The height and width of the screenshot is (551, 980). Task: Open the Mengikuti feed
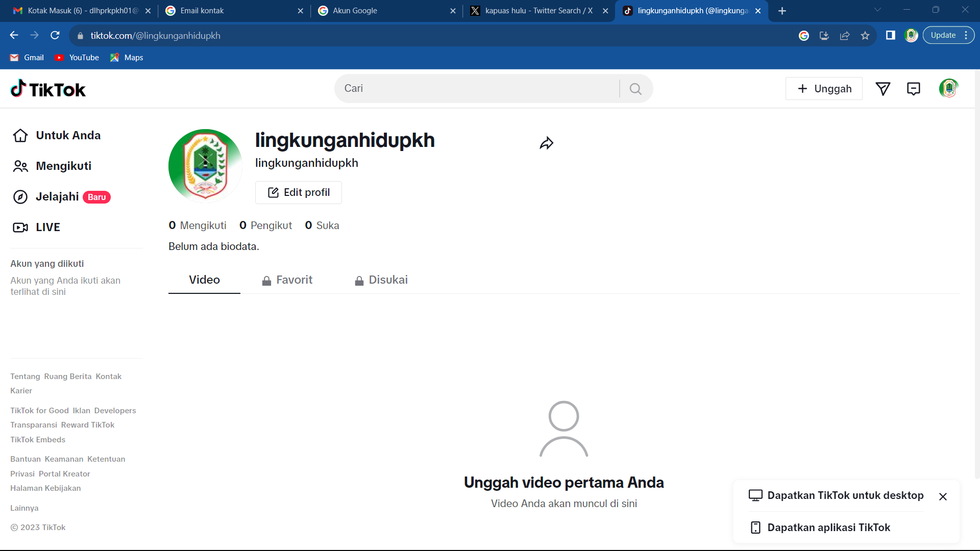tap(52, 166)
